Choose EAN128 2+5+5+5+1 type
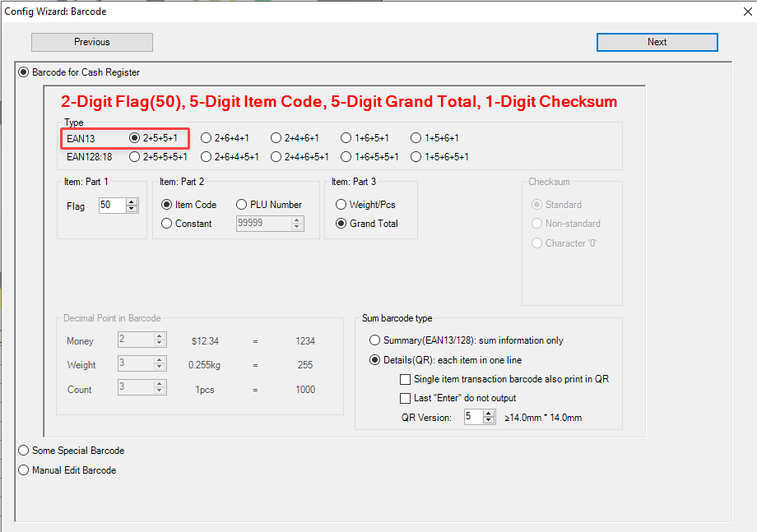 coord(158,157)
